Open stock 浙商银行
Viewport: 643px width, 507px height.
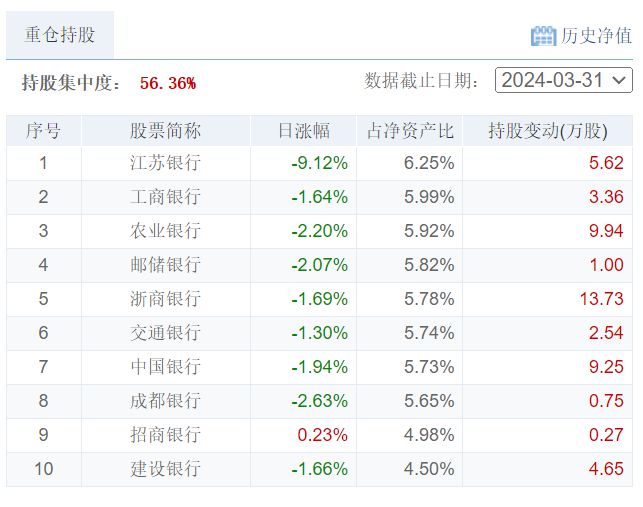pos(165,299)
